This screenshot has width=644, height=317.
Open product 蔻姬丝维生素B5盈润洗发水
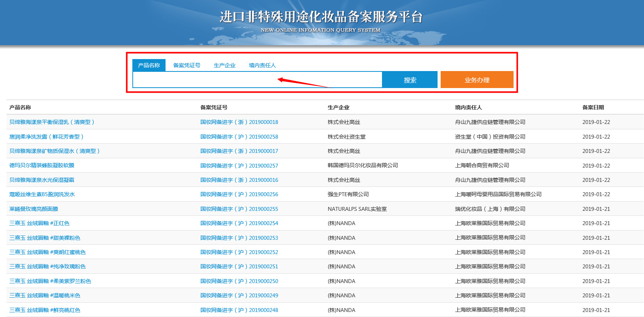click(x=42, y=194)
